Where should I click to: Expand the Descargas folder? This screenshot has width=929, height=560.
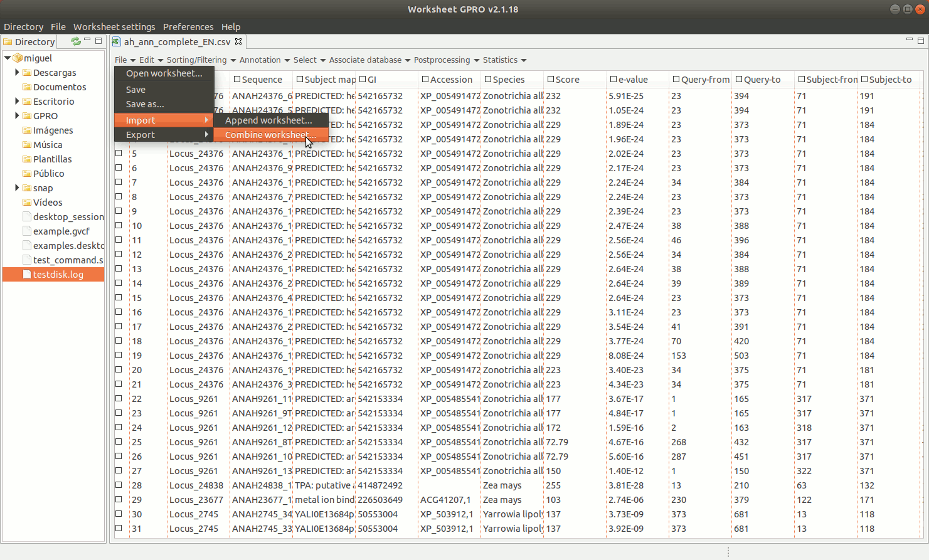click(17, 73)
